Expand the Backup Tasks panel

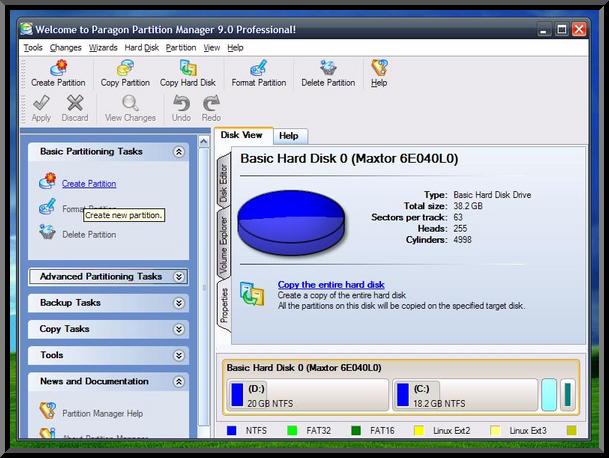tap(179, 303)
